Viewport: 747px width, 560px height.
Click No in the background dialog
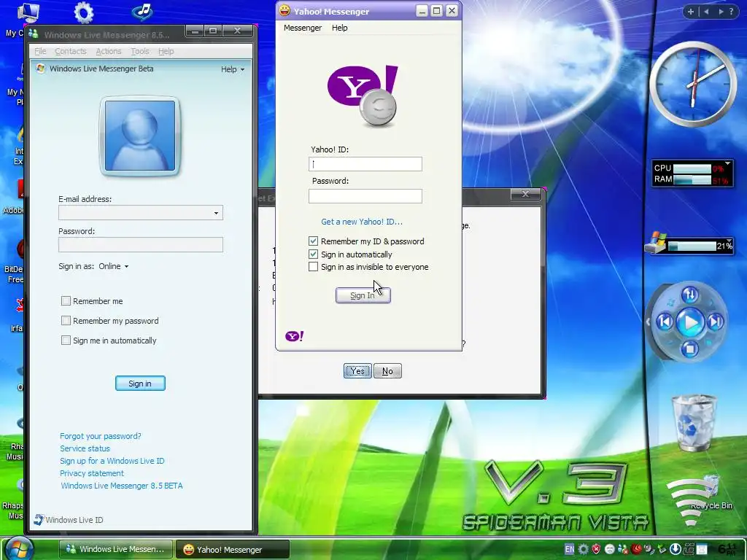(x=388, y=371)
